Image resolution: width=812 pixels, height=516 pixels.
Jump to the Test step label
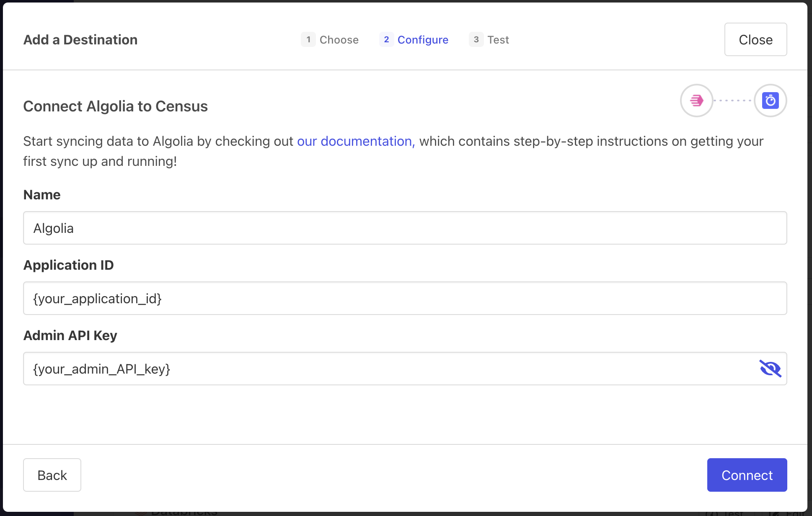point(498,40)
